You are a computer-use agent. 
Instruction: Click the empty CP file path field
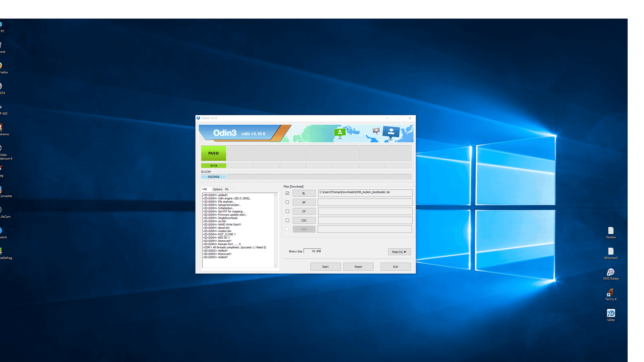coord(365,211)
